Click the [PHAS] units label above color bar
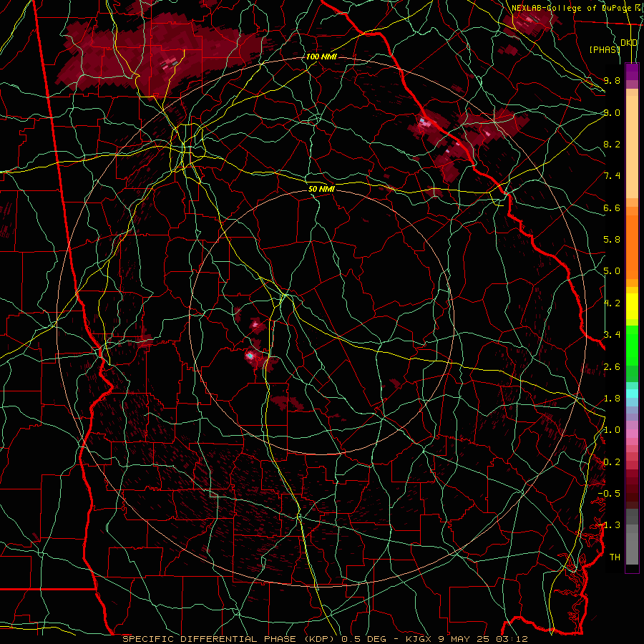 pyautogui.click(x=605, y=49)
